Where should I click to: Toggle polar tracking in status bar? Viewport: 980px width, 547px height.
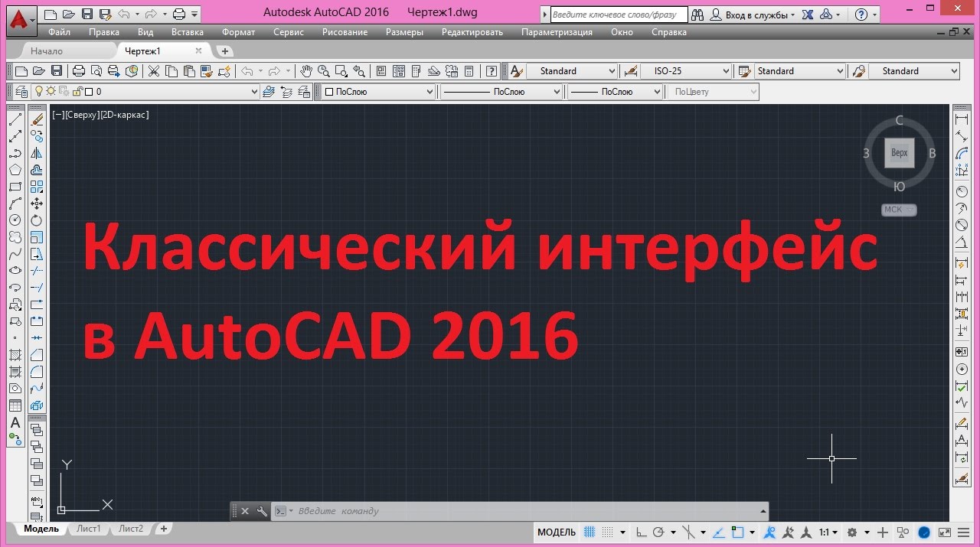(x=658, y=532)
